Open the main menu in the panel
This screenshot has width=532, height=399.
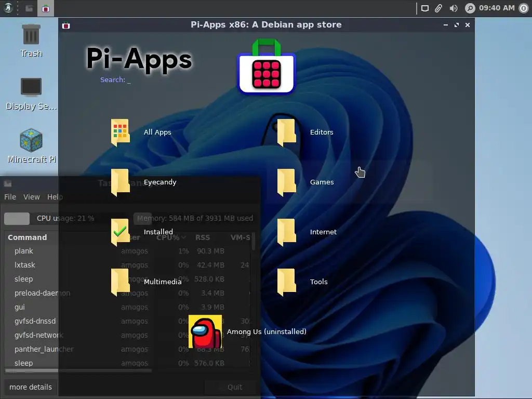(x=8, y=8)
